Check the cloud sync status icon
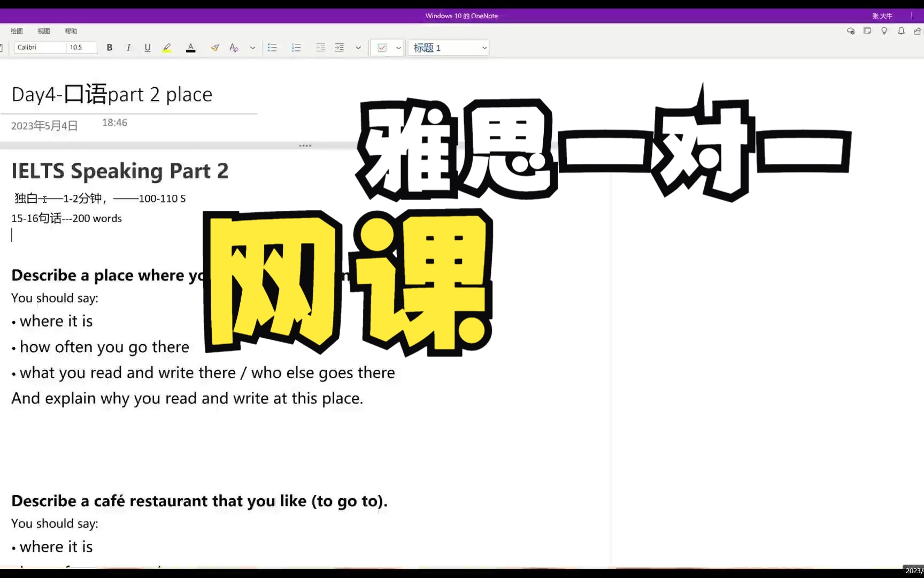This screenshot has height=578, width=924. click(851, 31)
